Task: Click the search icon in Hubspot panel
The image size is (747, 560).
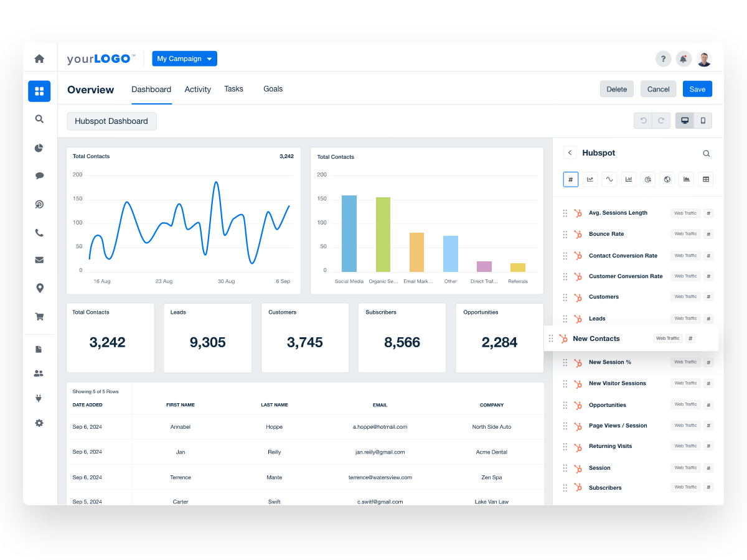Action: point(706,153)
